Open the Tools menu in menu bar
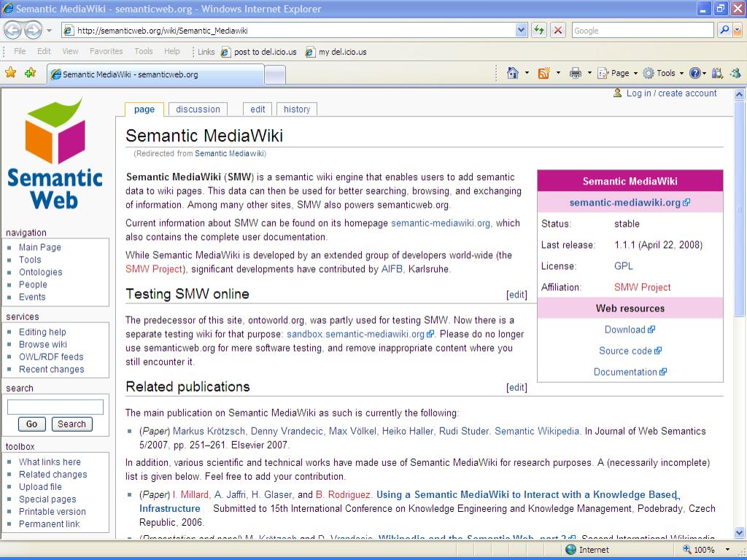The height and width of the screenshot is (560, 747). click(x=144, y=51)
